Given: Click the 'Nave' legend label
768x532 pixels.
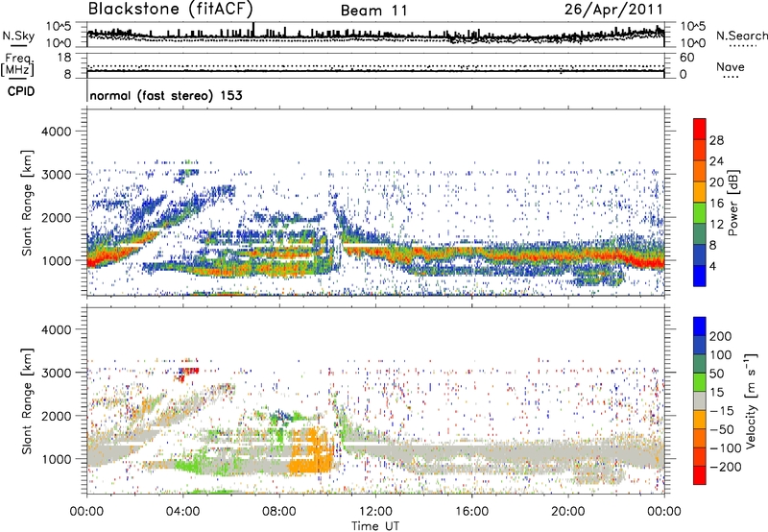Looking at the screenshot, I should (x=731, y=67).
